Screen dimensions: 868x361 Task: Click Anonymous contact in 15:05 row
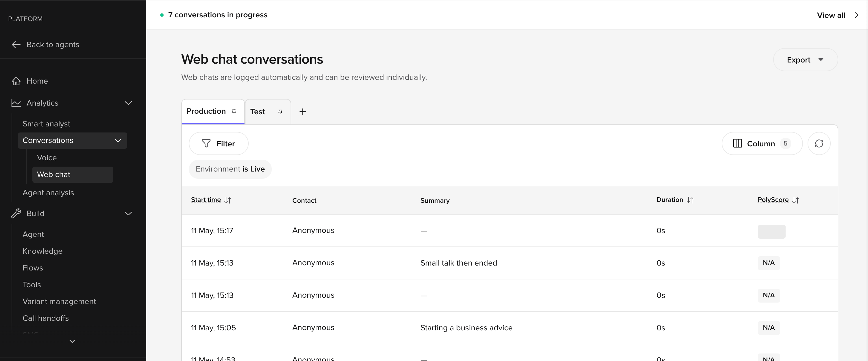pos(313,328)
